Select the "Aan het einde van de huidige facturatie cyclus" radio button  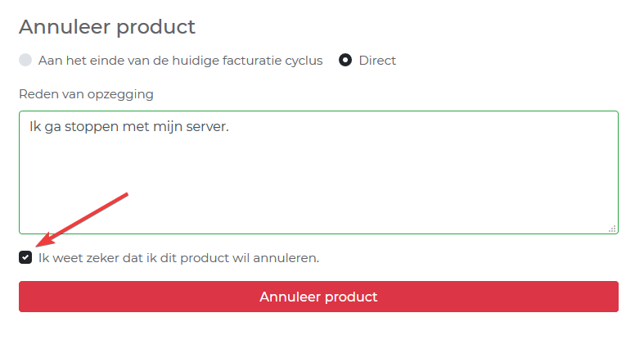[25, 61]
